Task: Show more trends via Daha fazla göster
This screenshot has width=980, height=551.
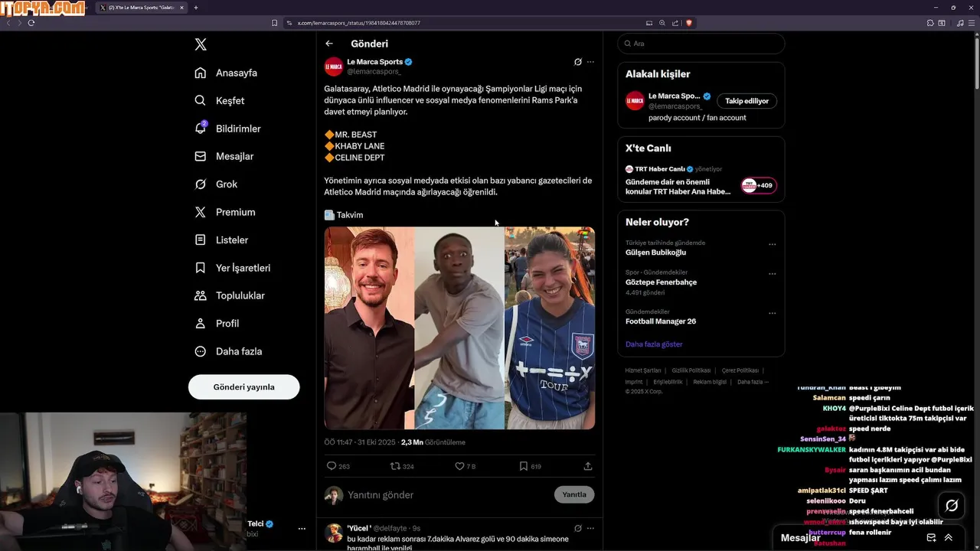Action: tap(654, 344)
